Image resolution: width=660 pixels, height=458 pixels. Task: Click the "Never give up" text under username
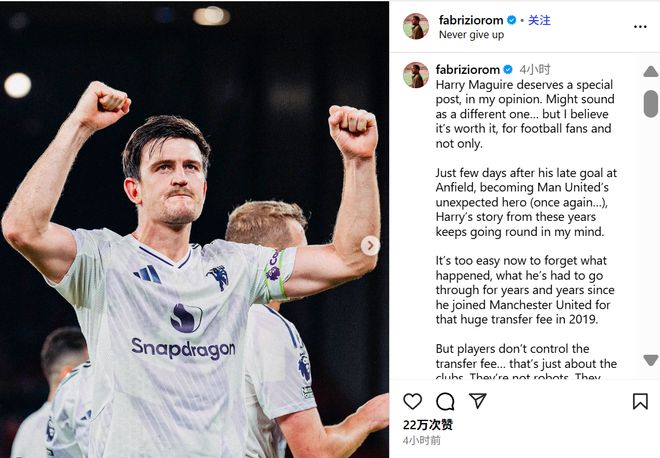471,34
